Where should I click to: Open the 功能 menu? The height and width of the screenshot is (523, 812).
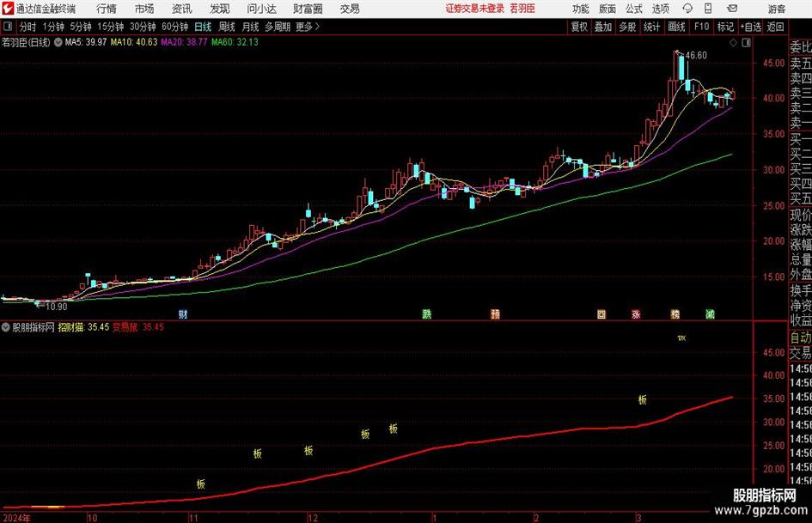pos(581,9)
